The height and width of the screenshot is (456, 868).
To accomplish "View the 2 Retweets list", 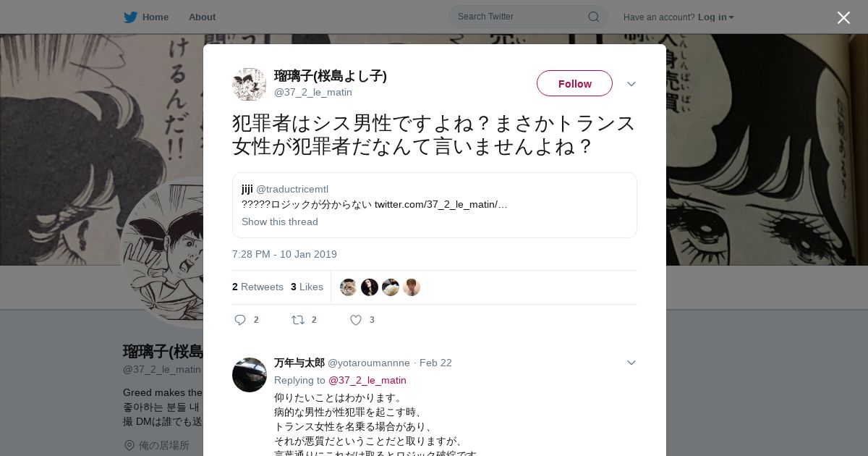I will pos(258,287).
